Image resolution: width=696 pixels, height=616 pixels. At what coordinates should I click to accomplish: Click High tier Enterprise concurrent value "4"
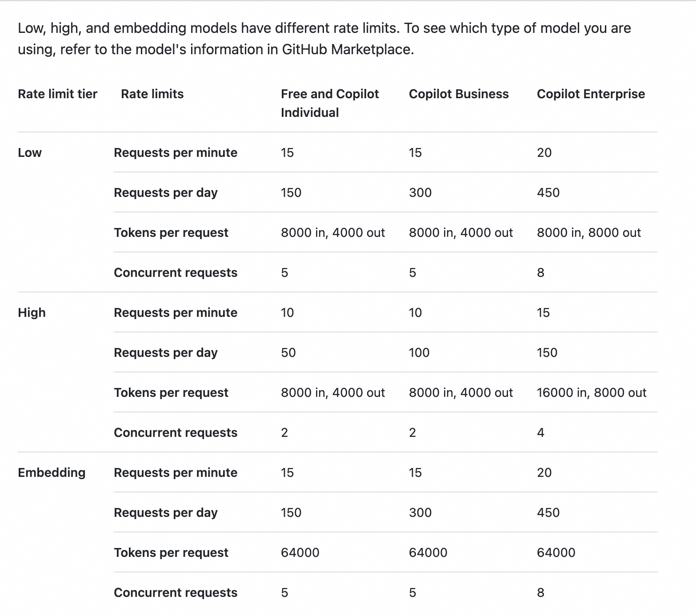pos(540,432)
